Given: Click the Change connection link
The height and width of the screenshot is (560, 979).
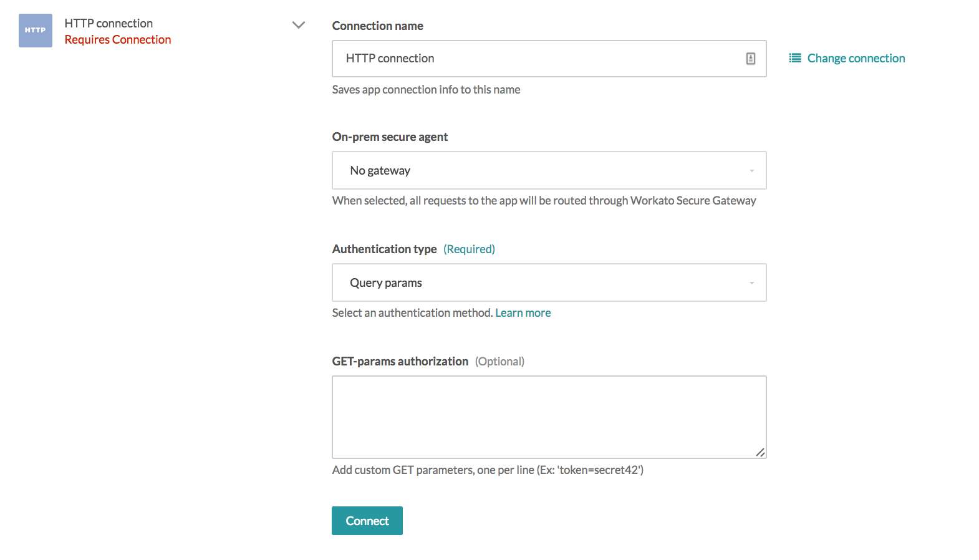Looking at the screenshot, I should (856, 58).
